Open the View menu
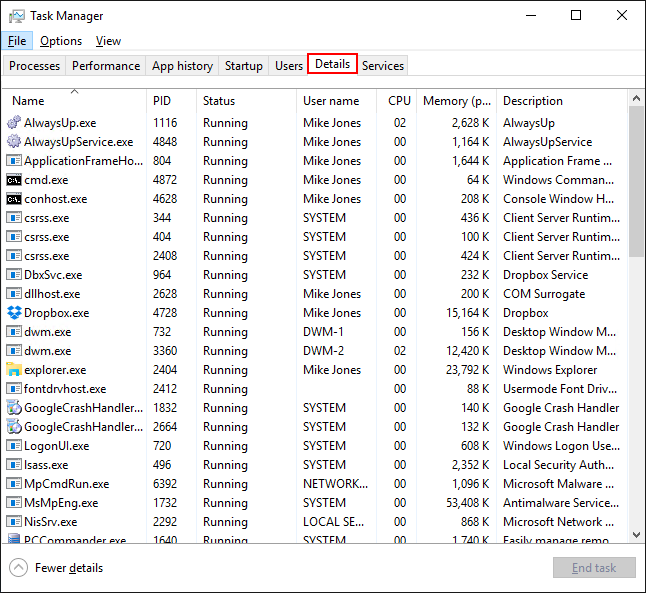This screenshot has width=646, height=593. coord(108,41)
